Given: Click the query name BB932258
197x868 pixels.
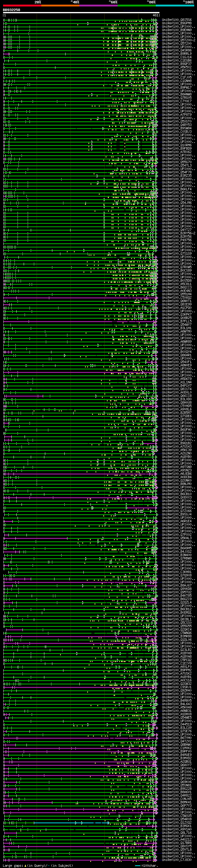Looking at the screenshot, I should (x=11, y=10).
